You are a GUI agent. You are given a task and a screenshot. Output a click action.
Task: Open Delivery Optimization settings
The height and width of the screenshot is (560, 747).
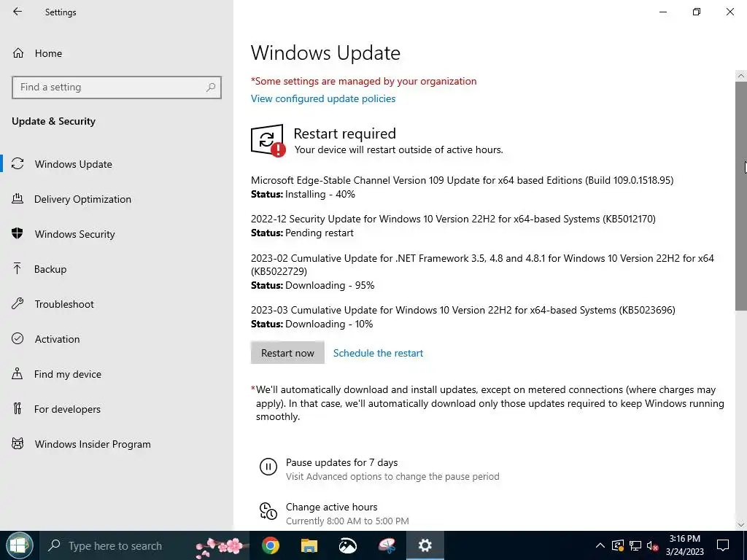[82, 199]
